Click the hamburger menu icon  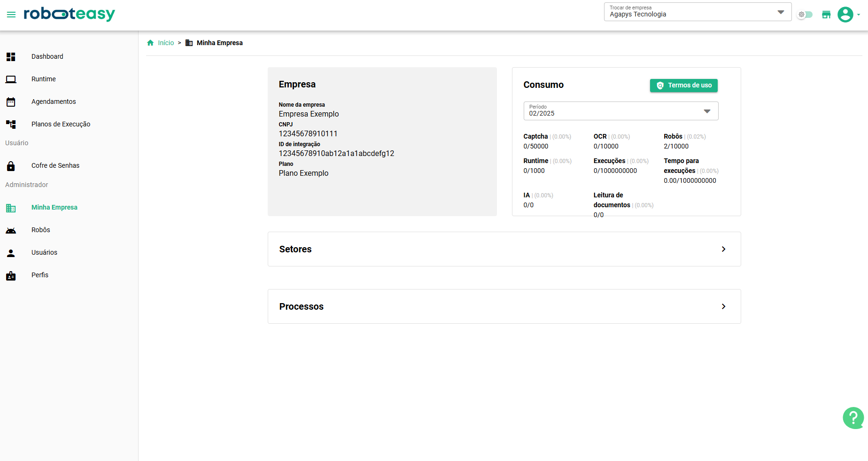[x=11, y=15]
